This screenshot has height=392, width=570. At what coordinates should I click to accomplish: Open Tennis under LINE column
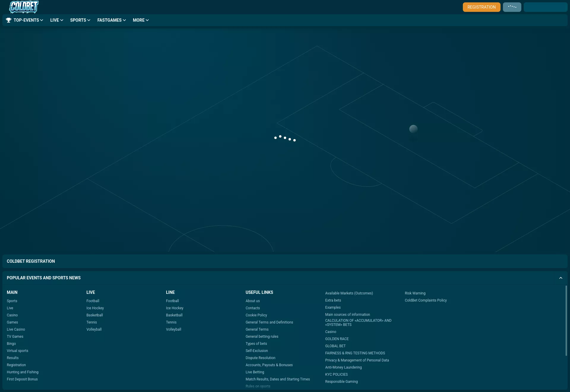(x=171, y=322)
